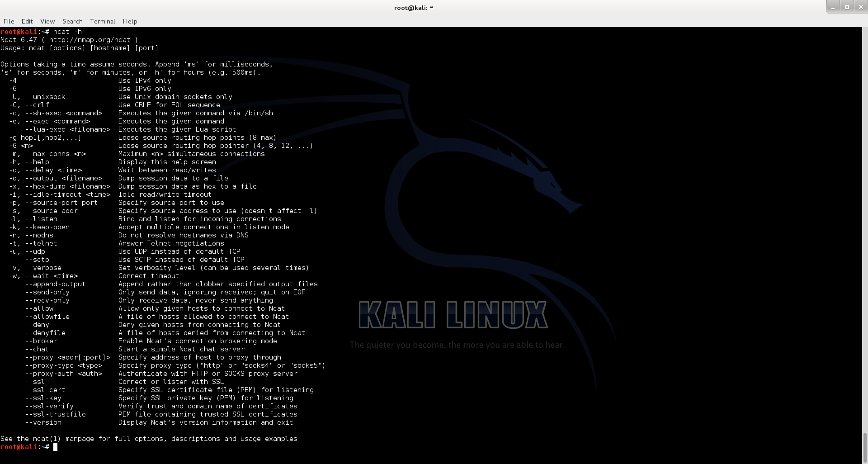
Task: Click the '-v, --verbose' option
Action: [x=35, y=268]
